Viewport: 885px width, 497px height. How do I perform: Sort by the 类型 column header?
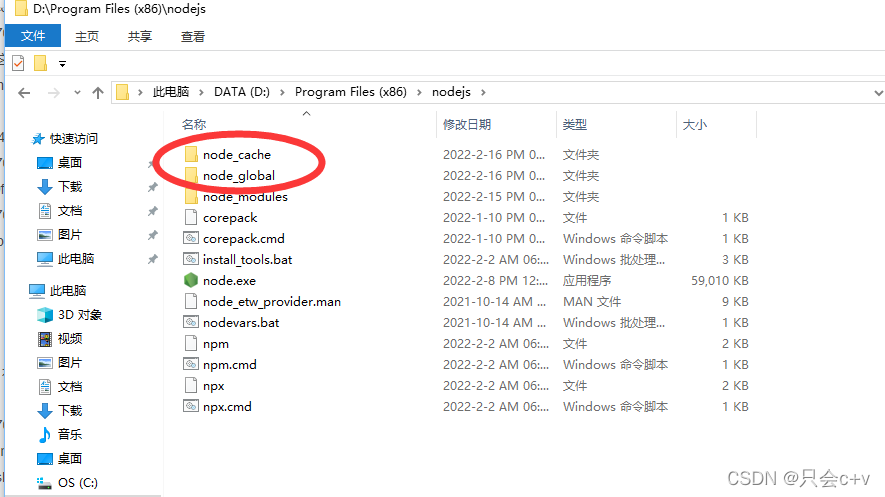(x=575, y=124)
